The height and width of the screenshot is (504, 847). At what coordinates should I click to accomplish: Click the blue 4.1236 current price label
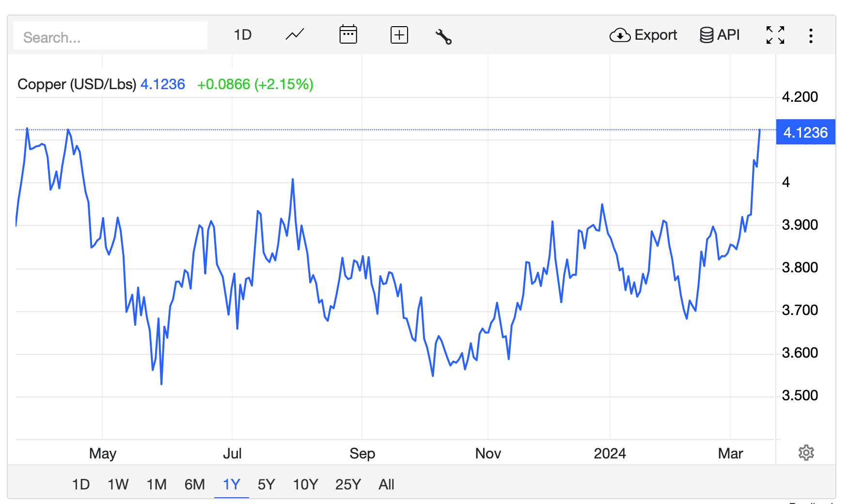pyautogui.click(x=163, y=84)
